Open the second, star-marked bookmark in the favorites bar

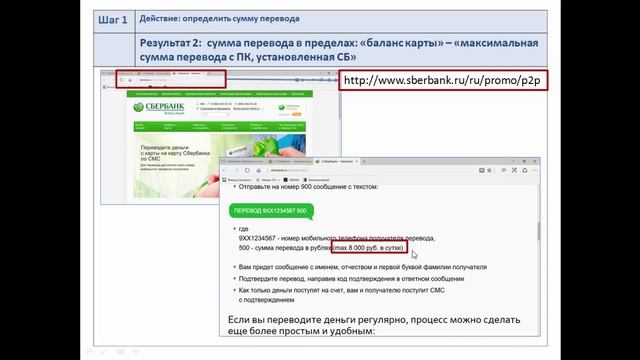point(268,180)
